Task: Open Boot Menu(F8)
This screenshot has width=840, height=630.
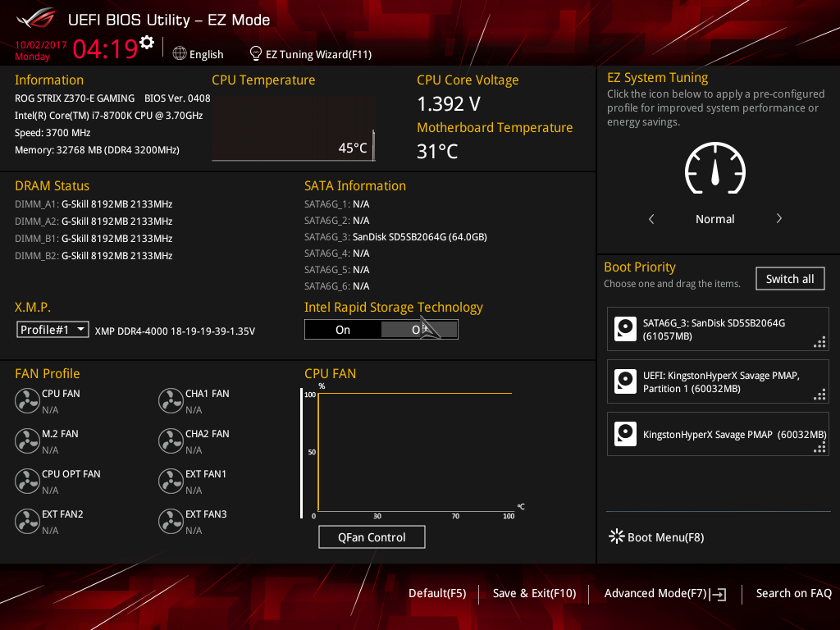Action: click(665, 537)
